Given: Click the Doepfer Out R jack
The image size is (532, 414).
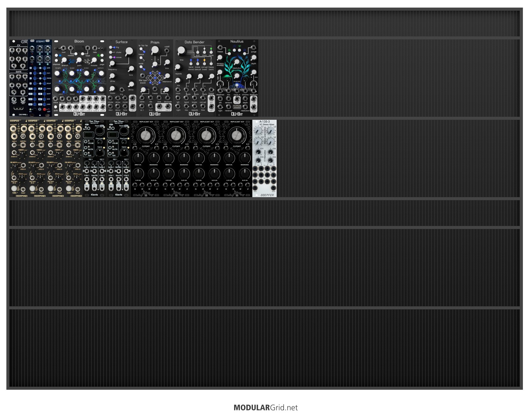Looking at the screenshot, I should [273, 188].
